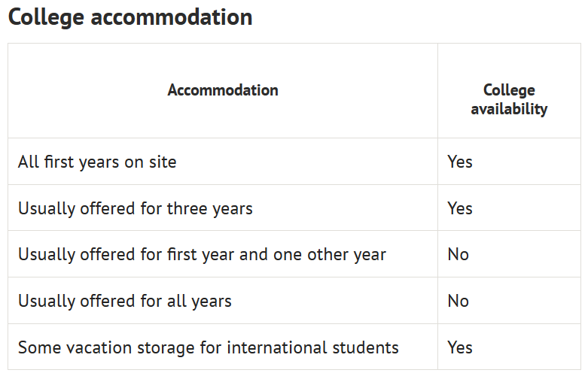Image resolution: width=588 pixels, height=379 pixels.
Task: Select first year and one other year row
Action: point(294,254)
